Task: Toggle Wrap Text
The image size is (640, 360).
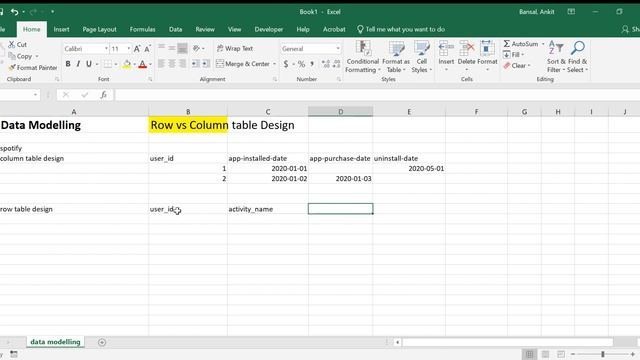Action: (x=235, y=49)
